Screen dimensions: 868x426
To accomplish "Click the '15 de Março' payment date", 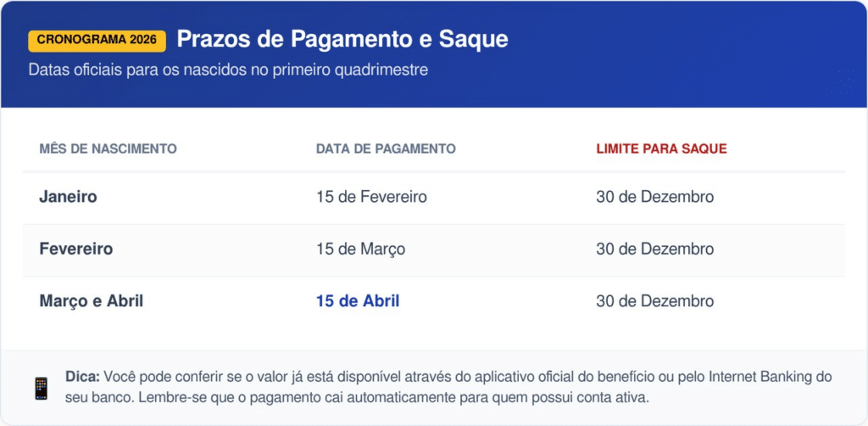I will [x=360, y=249].
